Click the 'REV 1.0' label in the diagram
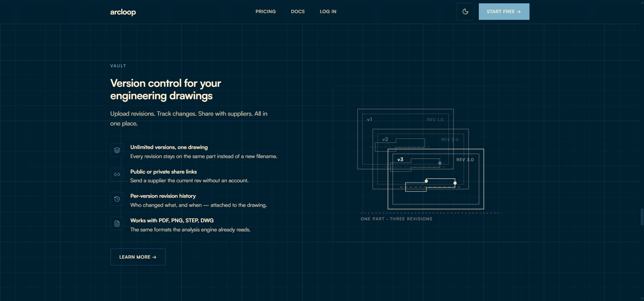Image resolution: width=644 pixels, height=301 pixels. click(x=435, y=120)
